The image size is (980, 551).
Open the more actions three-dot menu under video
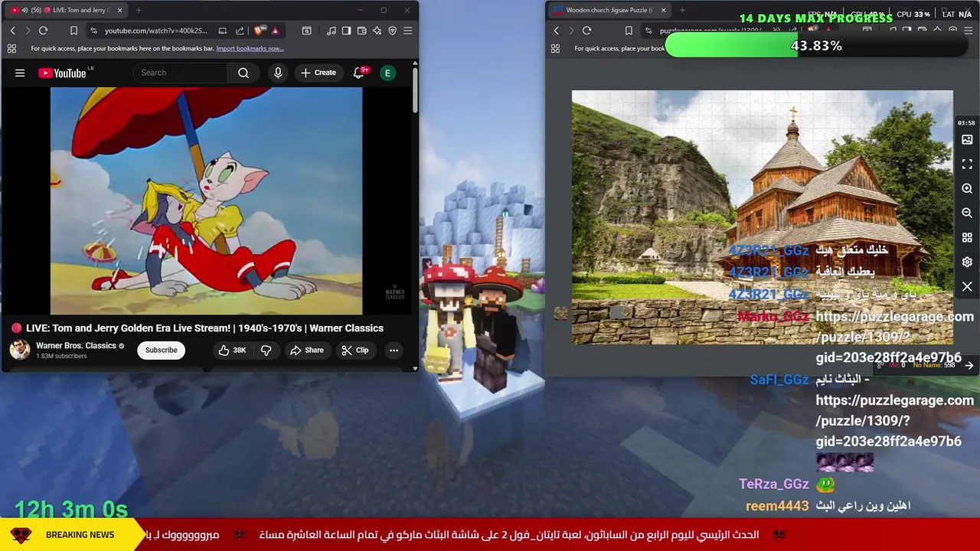point(394,350)
